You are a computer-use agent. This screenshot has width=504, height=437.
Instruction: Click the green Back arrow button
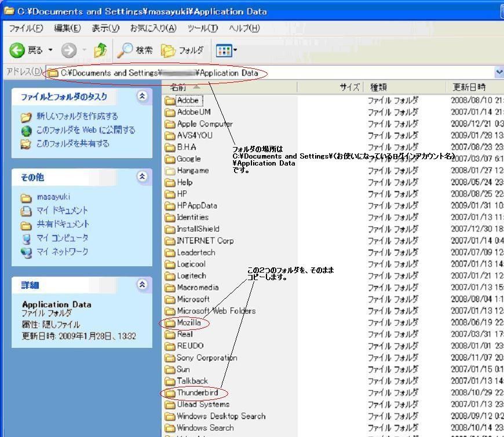tap(17, 50)
